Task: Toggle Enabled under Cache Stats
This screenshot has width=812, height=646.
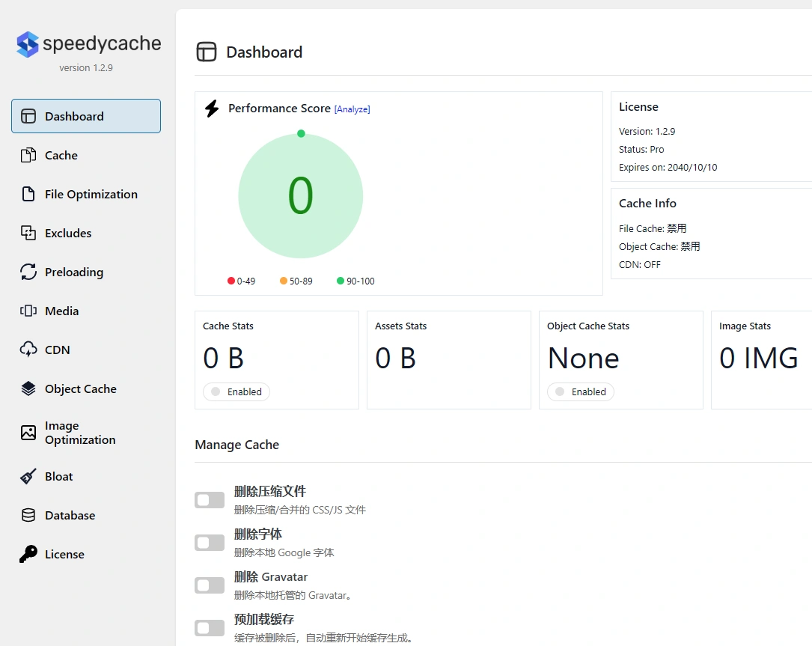Action: (x=236, y=391)
